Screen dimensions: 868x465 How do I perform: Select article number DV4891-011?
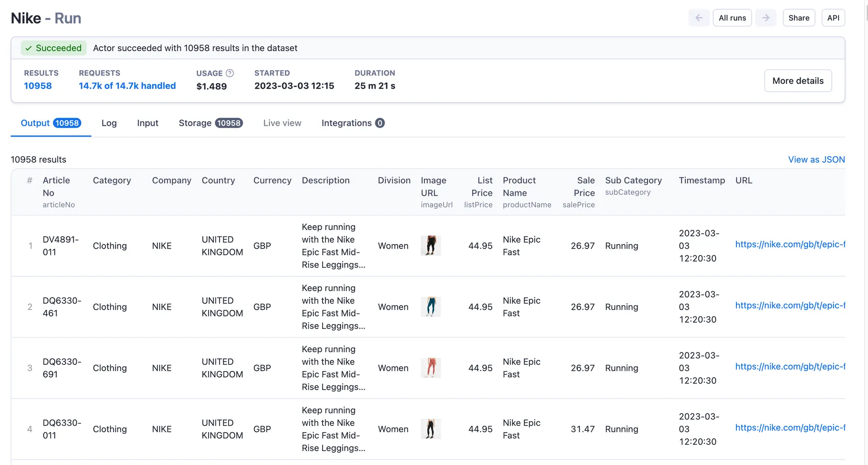(x=61, y=246)
